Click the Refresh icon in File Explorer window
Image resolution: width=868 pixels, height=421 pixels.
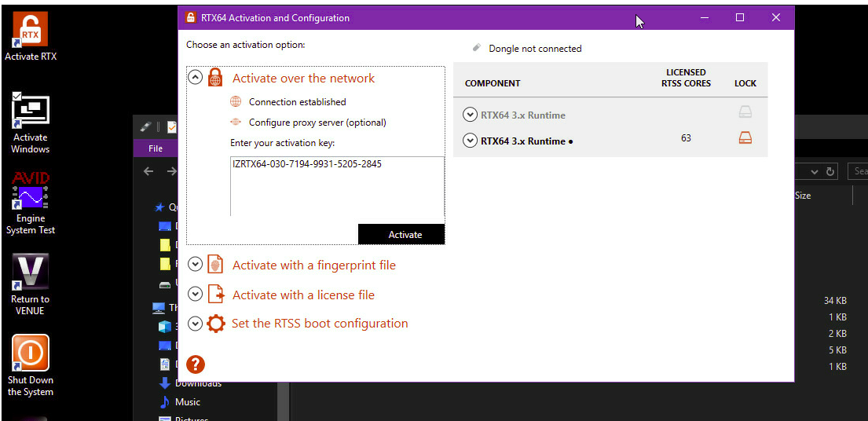click(830, 172)
